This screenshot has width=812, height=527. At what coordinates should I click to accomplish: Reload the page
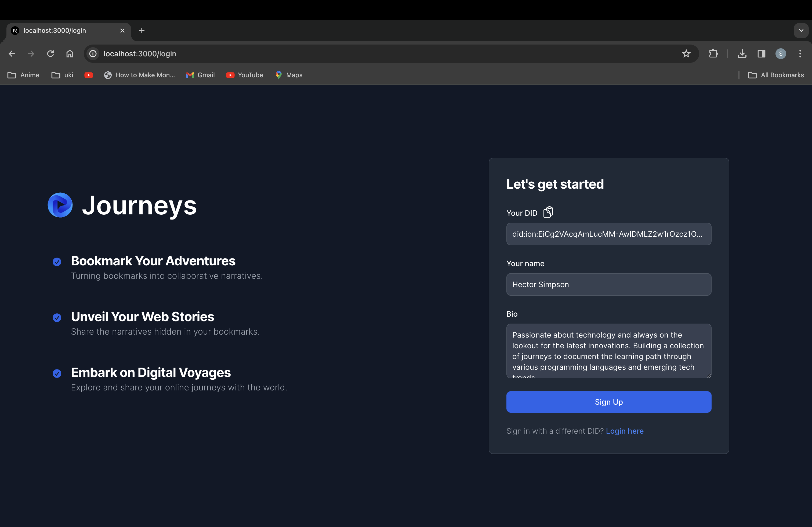pyautogui.click(x=50, y=53)
